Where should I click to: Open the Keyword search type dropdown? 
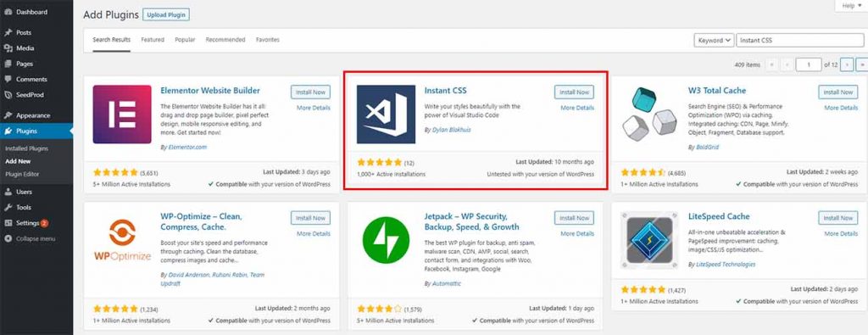point(714,40)
